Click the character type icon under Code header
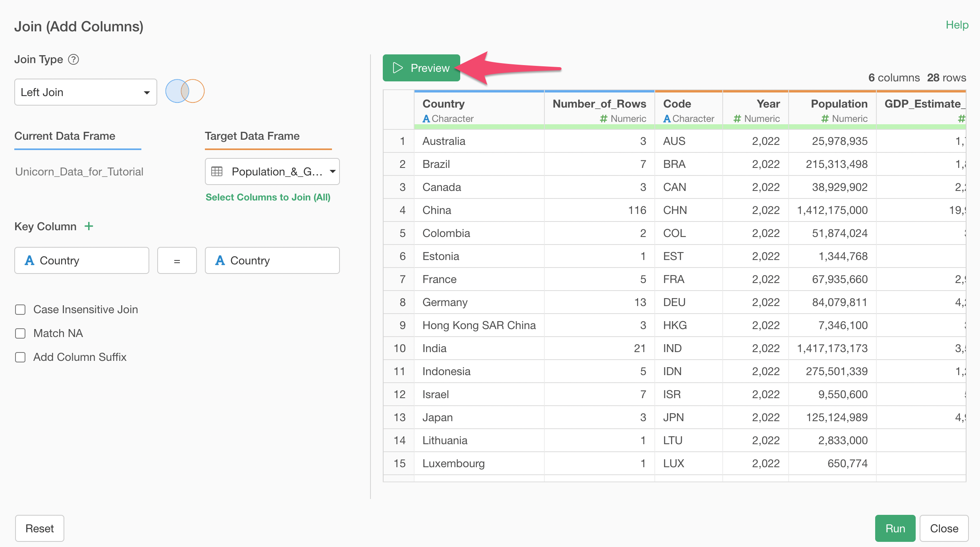This screenshot has width=980, height=547. pos(667,119)
